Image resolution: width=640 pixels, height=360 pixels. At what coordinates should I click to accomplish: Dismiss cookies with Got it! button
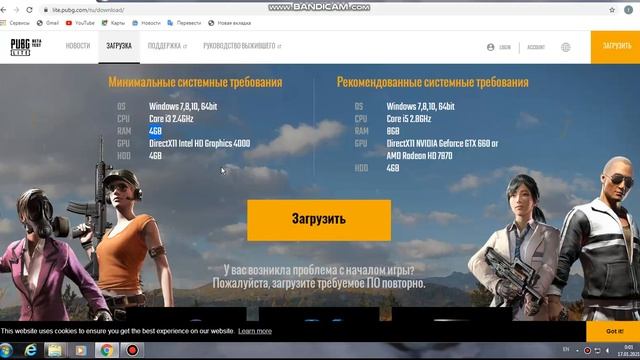tap(613, 331)
